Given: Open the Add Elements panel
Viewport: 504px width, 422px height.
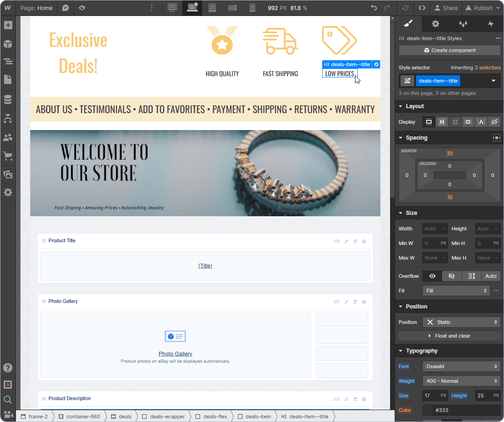Looking at the screenshot, I should (8, 25).
